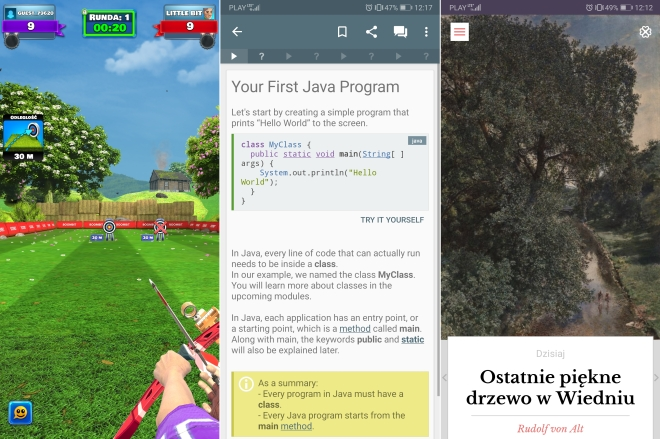Tap the Guest player profile avatar
Image resolution: width=660 pixels, height=439 pixels.
tap(11, 13)
